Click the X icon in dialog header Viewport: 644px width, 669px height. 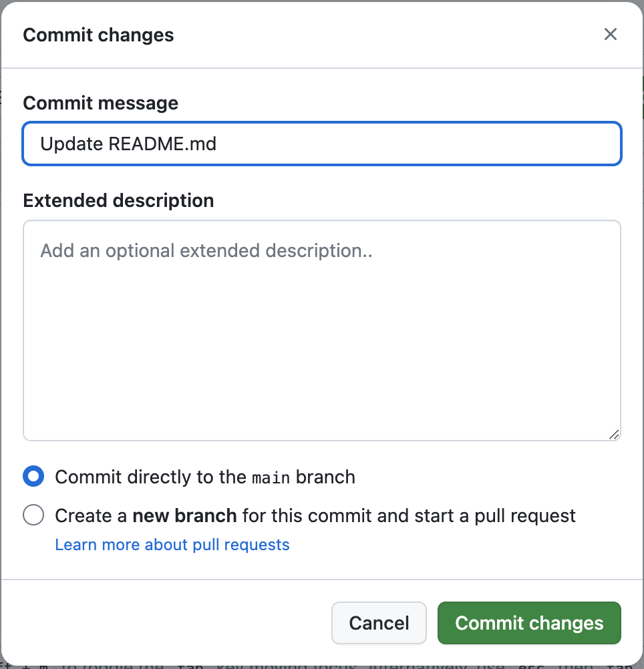pos(610,34)
